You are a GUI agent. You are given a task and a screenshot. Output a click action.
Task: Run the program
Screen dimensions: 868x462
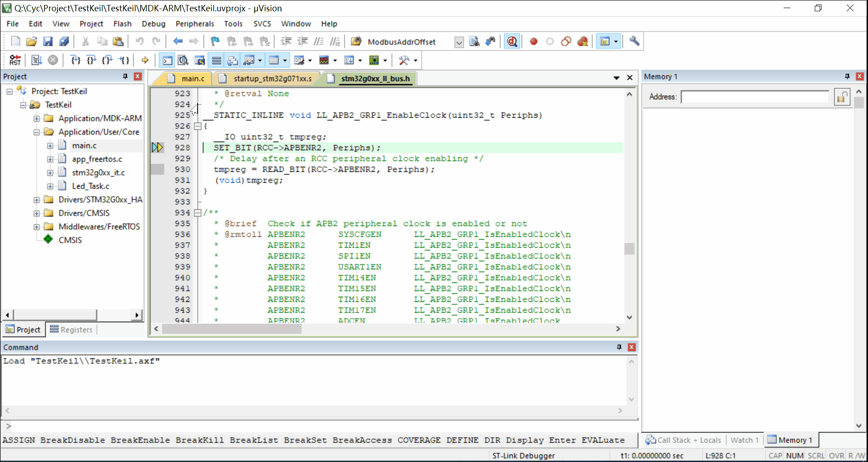(37, 60)
